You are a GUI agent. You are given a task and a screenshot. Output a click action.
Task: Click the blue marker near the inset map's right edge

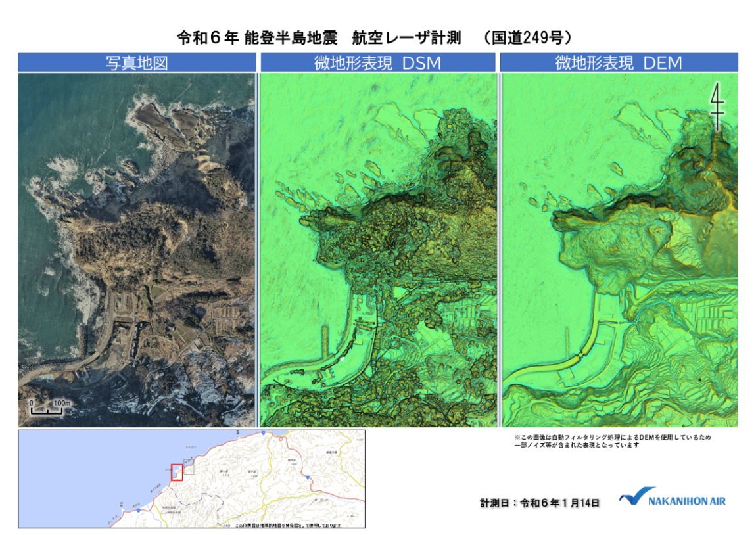306,478
